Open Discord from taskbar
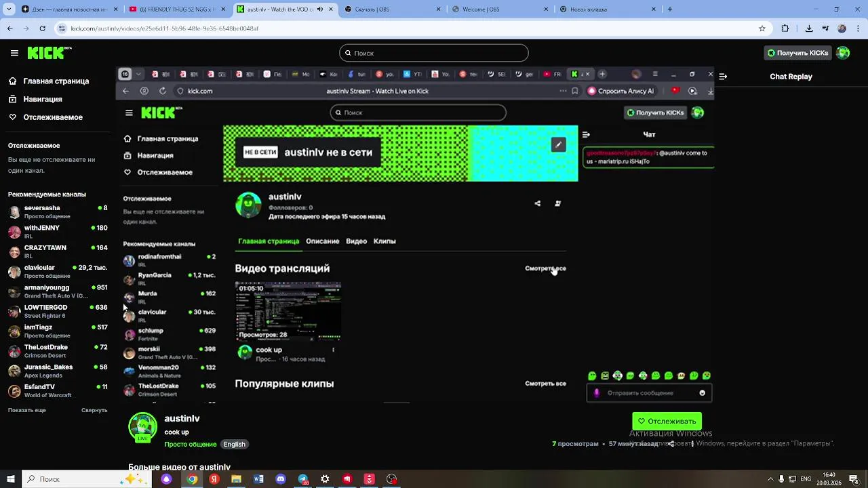Screen dimensions: 868x488 (281, 479)
